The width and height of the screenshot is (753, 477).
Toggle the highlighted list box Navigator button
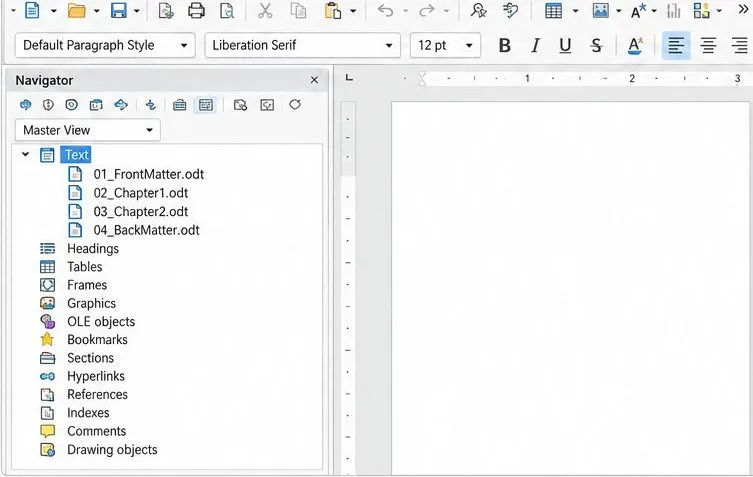coord(206,105)
